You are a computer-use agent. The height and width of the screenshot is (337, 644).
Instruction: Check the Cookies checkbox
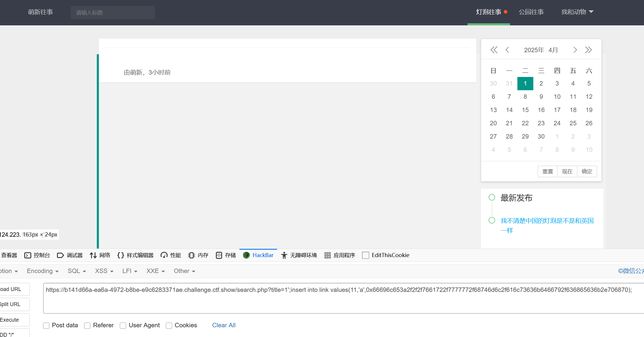click(169, 326)
